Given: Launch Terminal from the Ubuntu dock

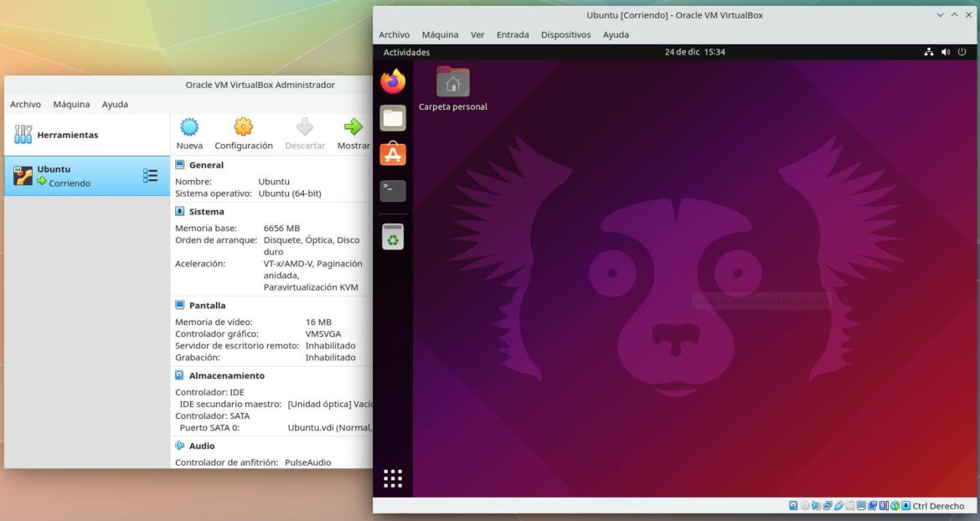Looking at the screenshot, I should point(393,190).
